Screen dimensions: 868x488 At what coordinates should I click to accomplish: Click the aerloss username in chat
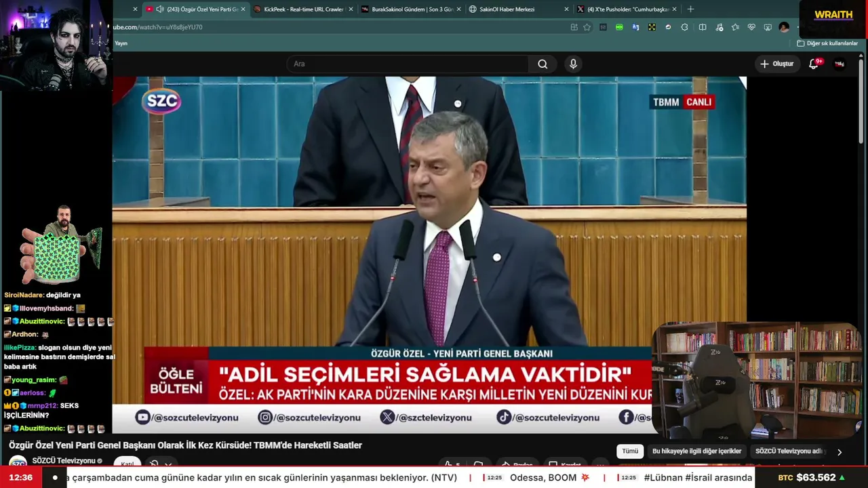click(32, 393)
